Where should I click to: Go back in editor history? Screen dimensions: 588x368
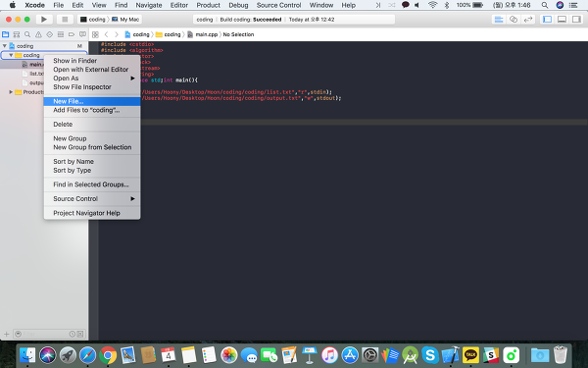(107, 34)
